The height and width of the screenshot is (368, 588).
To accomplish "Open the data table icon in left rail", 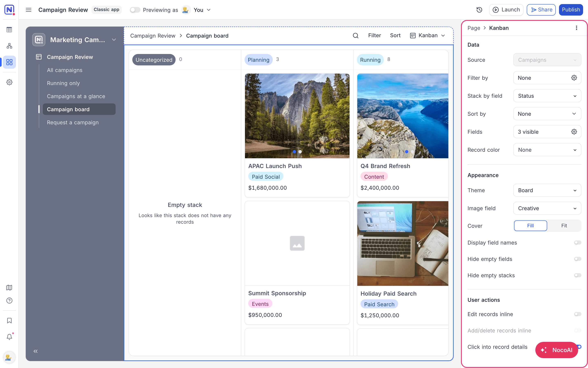I will point(9,30).
